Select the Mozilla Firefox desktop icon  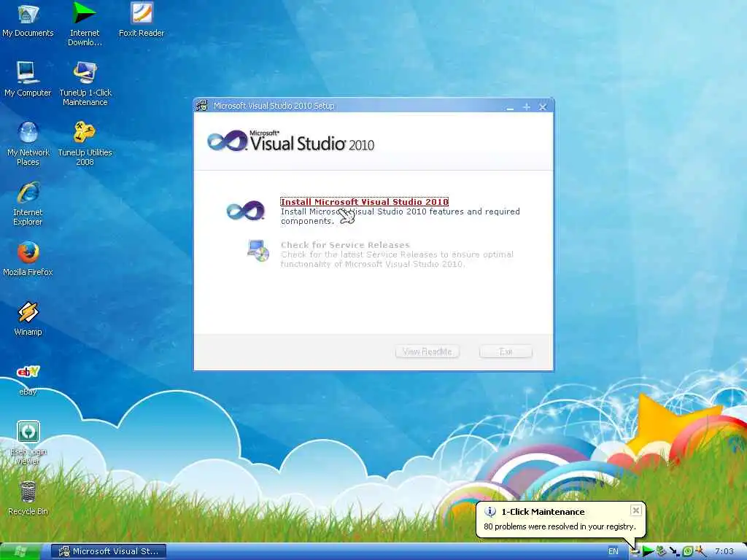pyautogui.click(x=28, y=259)
